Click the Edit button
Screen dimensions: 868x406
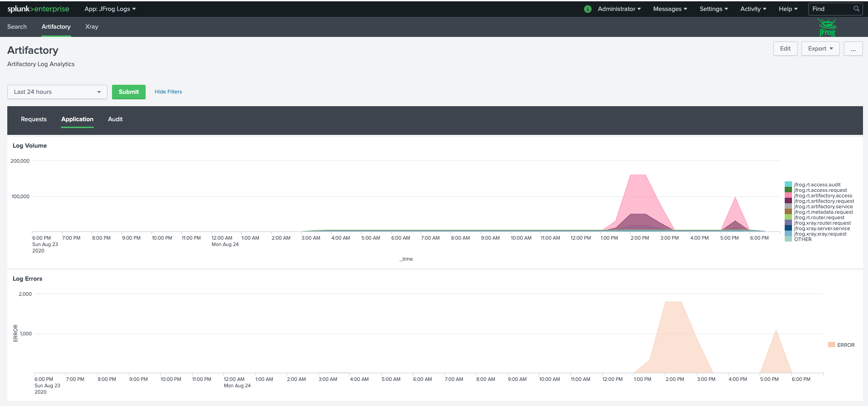tap(785, 49)
